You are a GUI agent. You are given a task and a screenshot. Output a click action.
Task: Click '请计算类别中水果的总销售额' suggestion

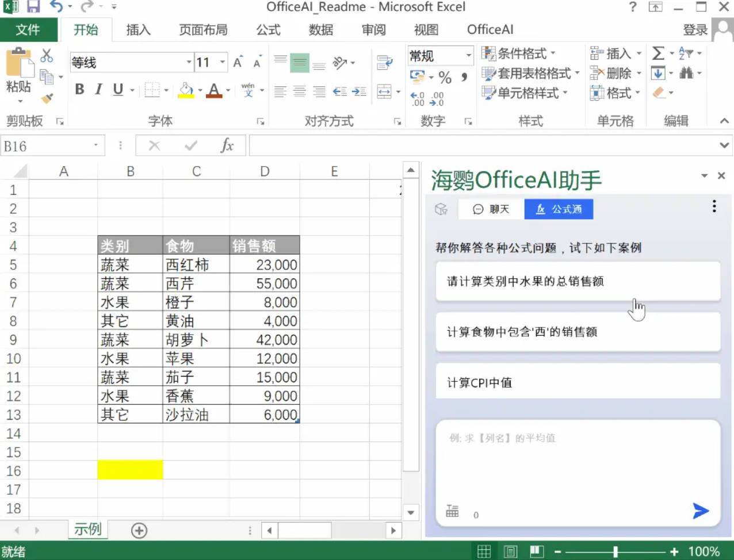577,282
